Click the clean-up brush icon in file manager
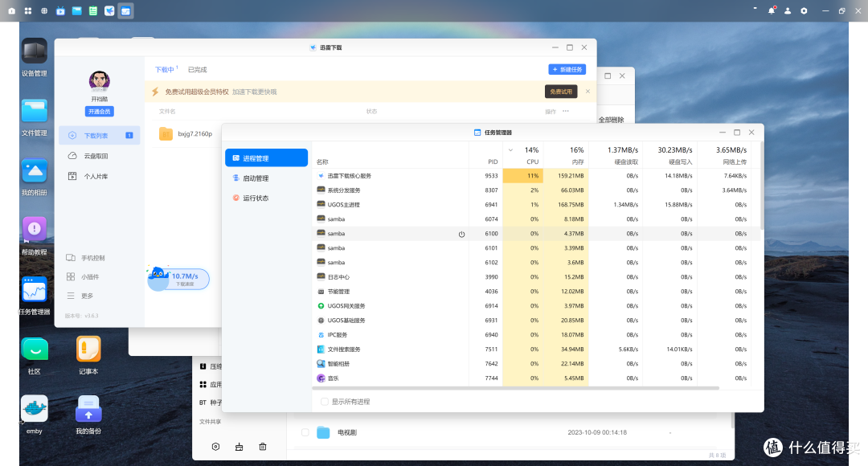The width and height of the screenshot is (868, 466). tap(240, 447)
